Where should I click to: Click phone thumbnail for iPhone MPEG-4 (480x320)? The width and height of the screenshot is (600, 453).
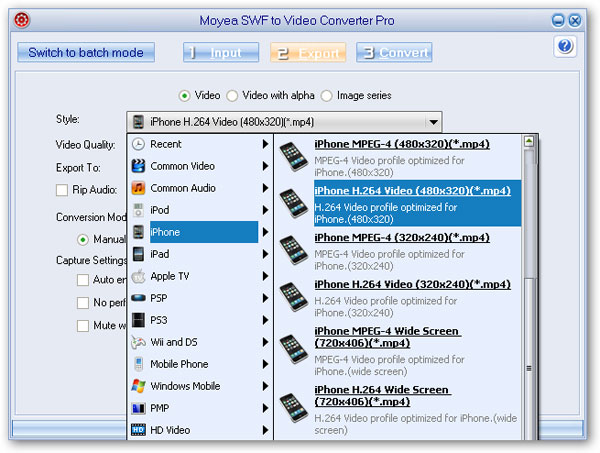pos(293,156)
